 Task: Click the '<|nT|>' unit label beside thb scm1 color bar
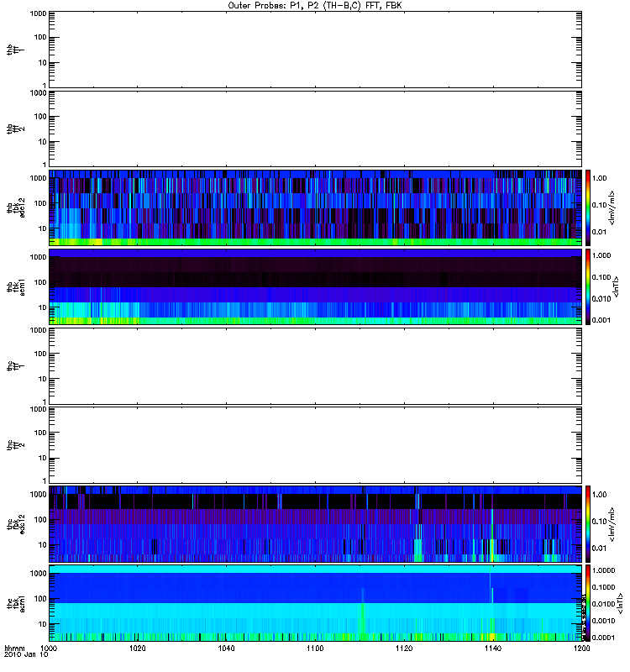pos(616,286)
